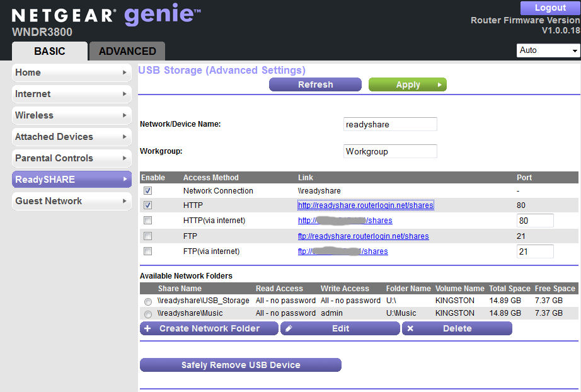The image size is (581, 392).
Task: Click the Logout button
Action: [x=550, y=8]
